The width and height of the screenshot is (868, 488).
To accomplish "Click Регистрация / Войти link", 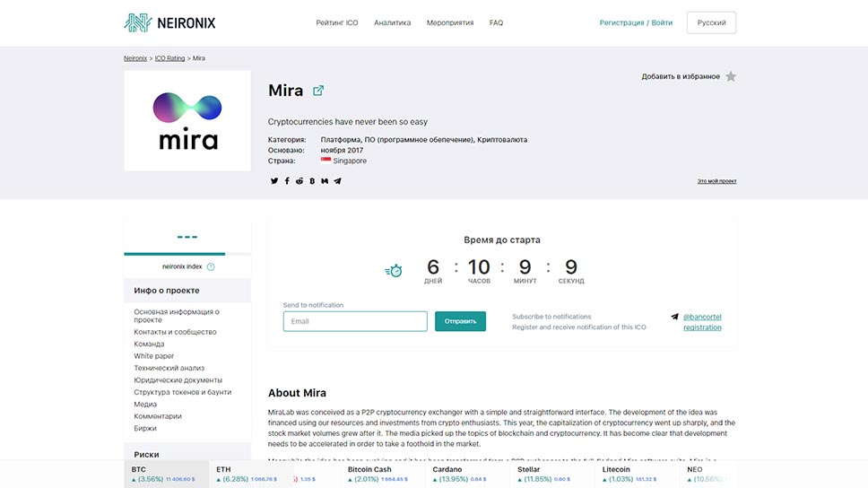I will pos(636,22).
